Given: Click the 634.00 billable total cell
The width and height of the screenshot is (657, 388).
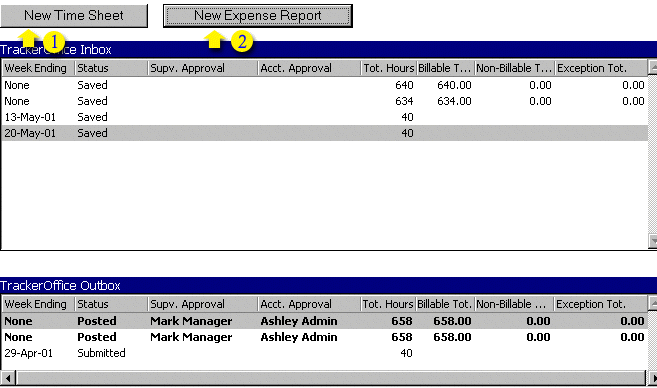Looking at the screenshot, I should tap(454, 101).
